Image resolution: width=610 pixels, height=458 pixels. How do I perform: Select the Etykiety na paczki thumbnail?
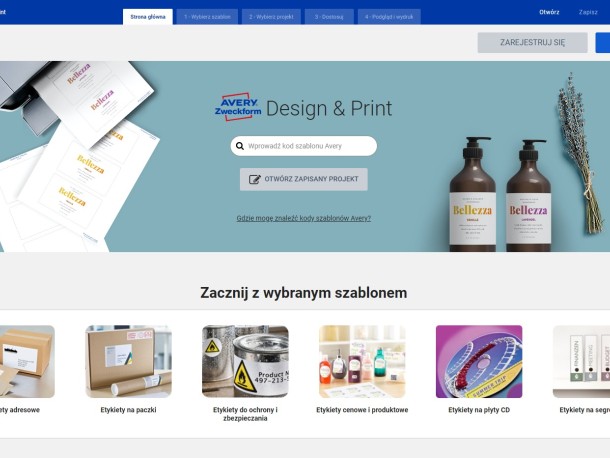coord(128,361)
